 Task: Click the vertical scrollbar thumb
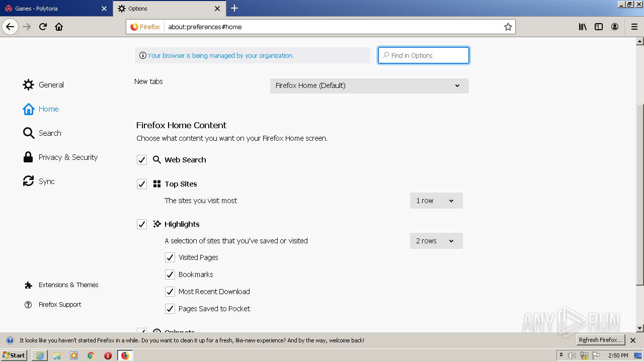[x=640, y=195]
